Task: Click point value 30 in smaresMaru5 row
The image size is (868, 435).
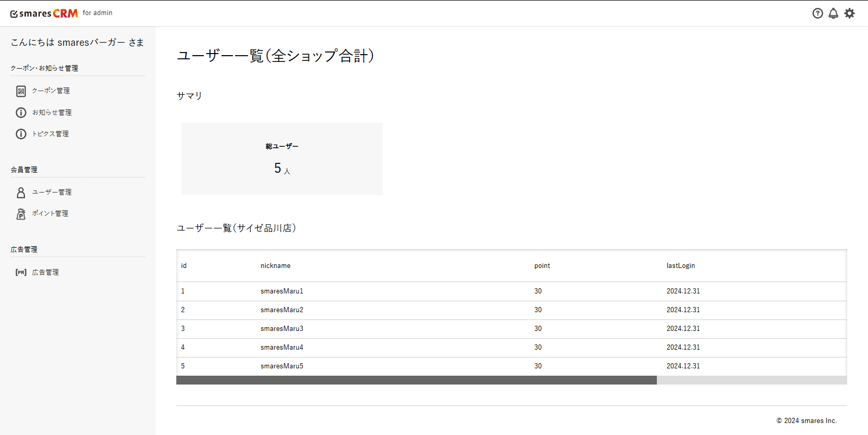Action: pos(538,366)
